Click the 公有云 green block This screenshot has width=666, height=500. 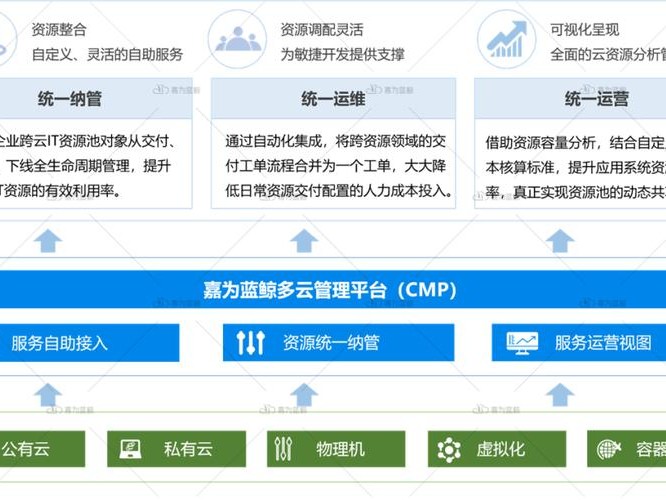coord(42,449)
